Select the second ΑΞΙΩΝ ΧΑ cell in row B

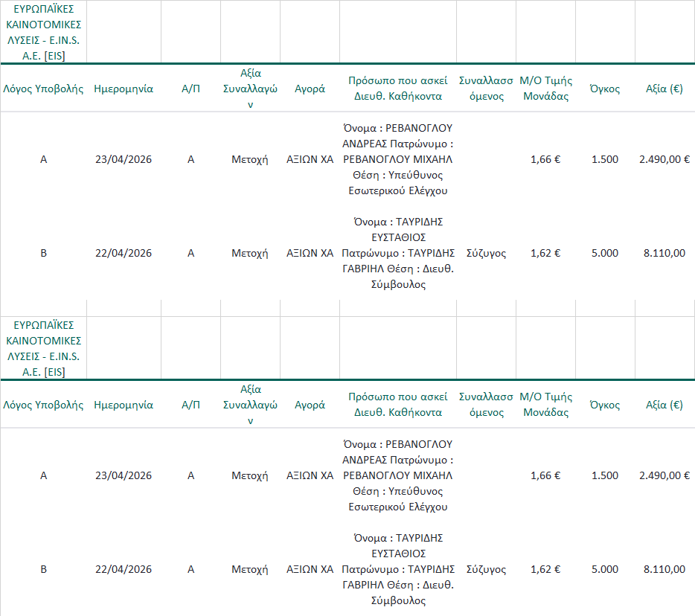tap(310, 569)
